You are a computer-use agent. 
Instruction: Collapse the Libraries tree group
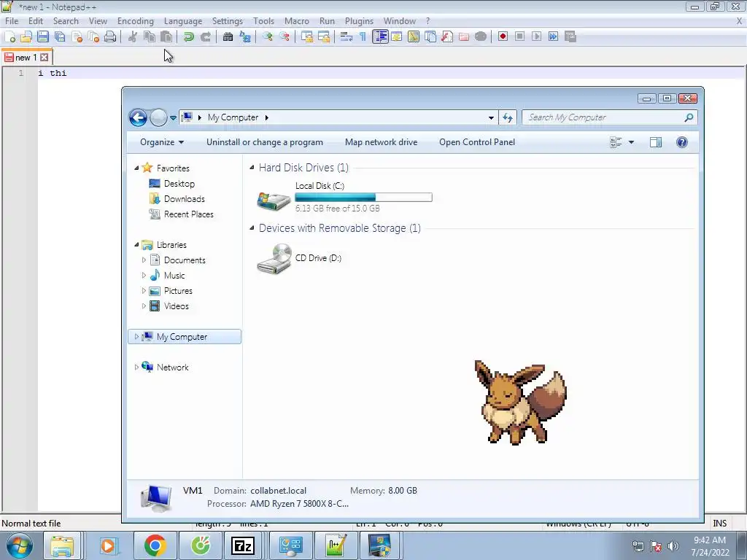[136, 245]
